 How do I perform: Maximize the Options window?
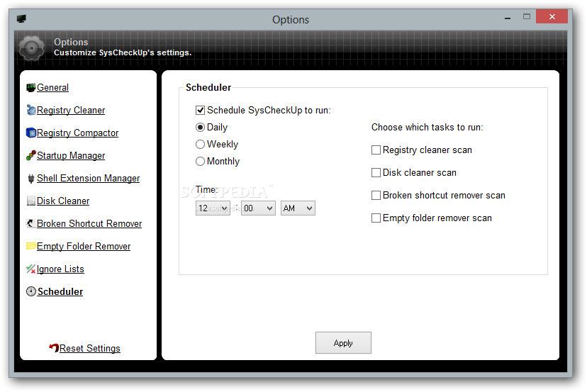coord(527,16)
